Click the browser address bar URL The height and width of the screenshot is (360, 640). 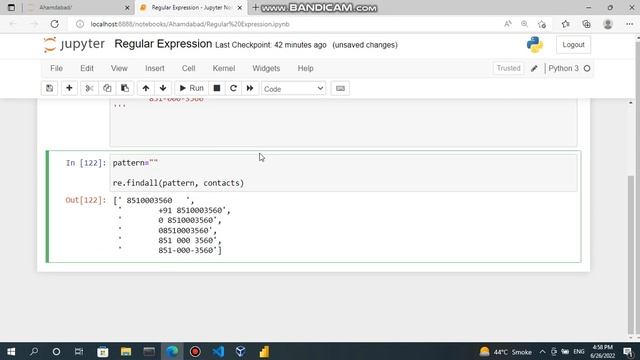tap(190, 24)
